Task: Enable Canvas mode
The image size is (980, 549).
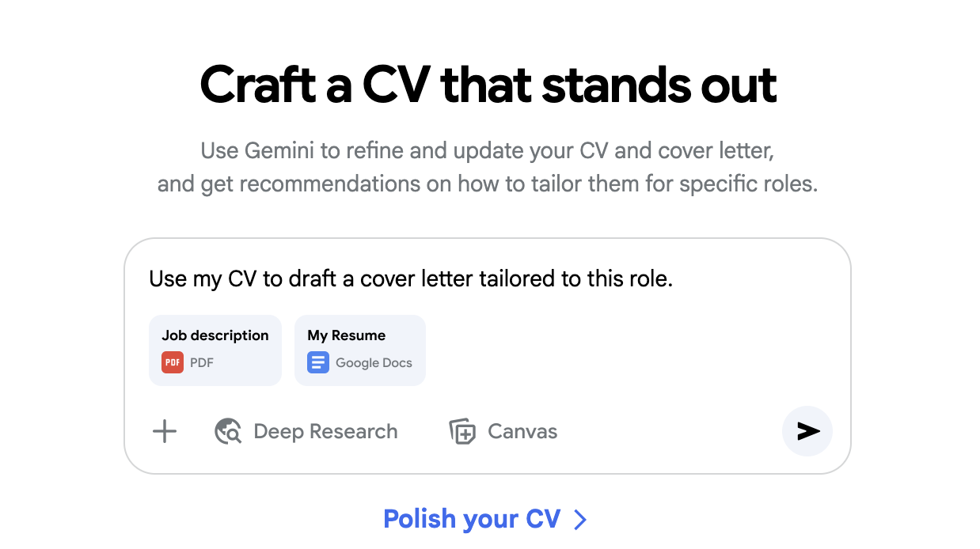Action: click(502, 431)
